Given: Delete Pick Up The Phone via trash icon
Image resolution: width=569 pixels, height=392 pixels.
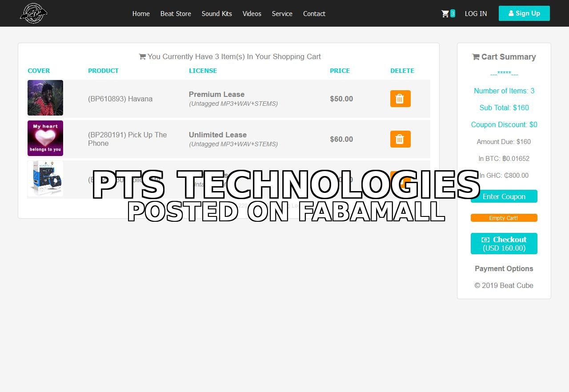Looking at the screenshot, I should point(400,139).
